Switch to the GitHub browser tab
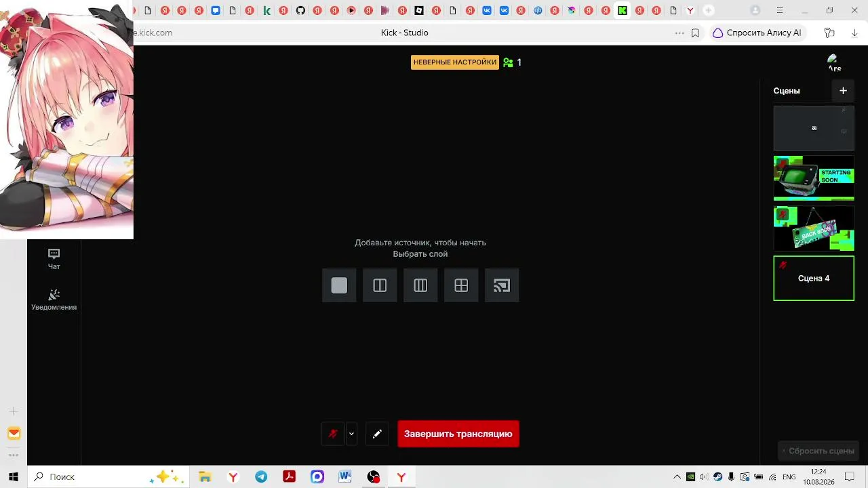Image resolution: width=868 pixels, height=488 pixels. point(300,10)
